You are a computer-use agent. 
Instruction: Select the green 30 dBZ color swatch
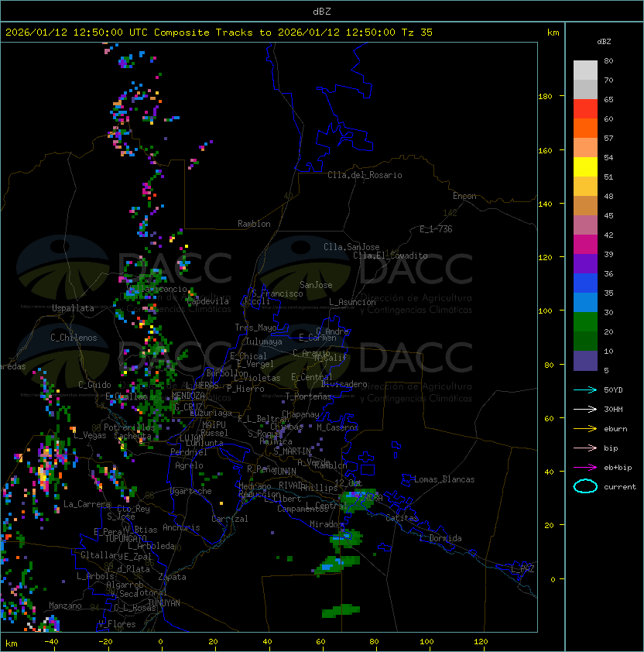point(585,322)
